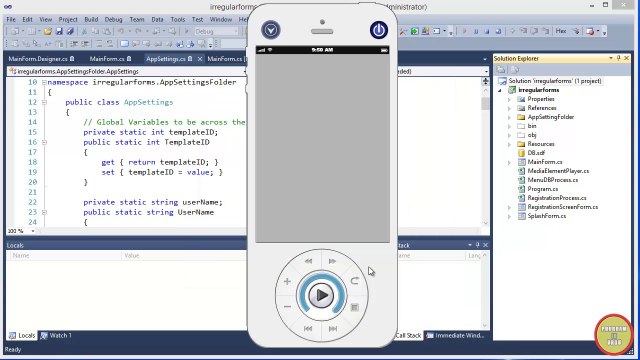Click the Show All Files icon in Solution Explorer

coord(515,70)
